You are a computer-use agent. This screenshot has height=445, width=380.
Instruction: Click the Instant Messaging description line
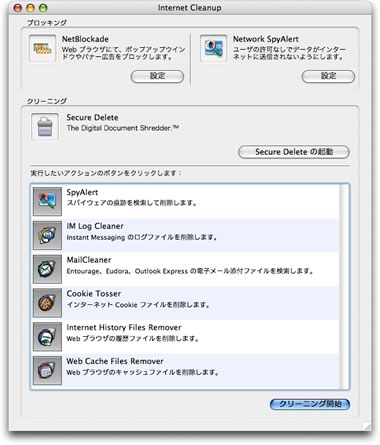pos(142,237)
